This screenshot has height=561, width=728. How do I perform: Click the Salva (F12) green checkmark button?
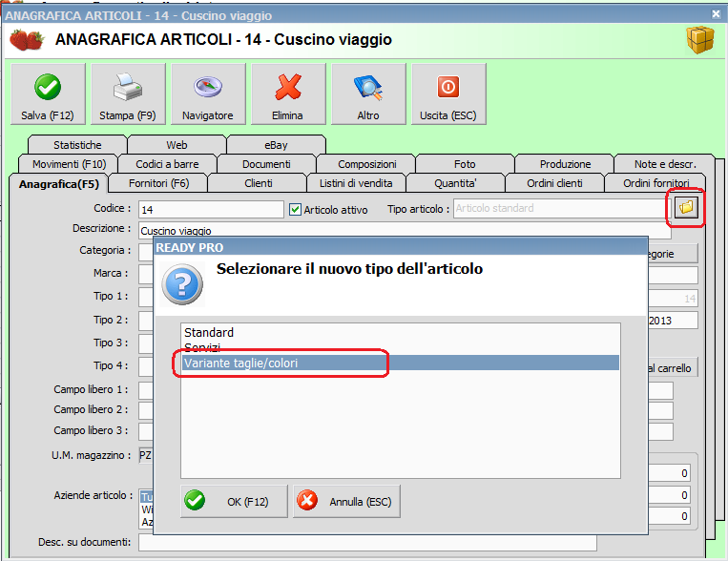pos(48,94)
